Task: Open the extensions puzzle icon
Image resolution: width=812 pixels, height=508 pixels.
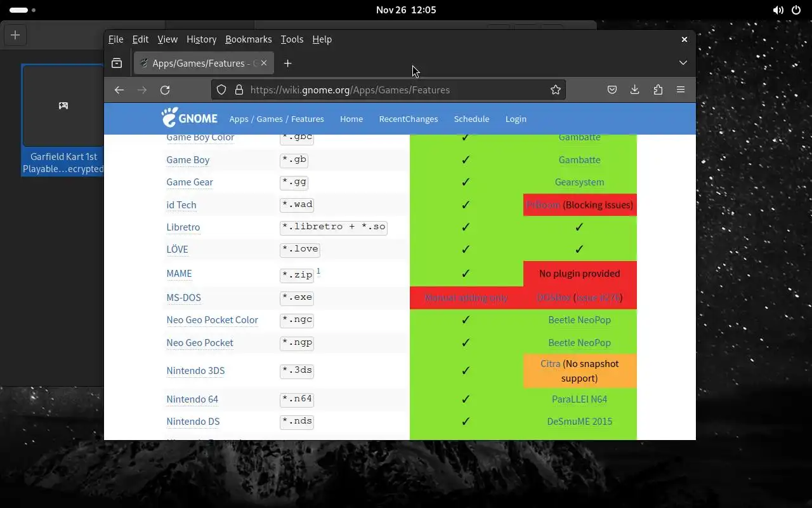Action: point(658,90)
